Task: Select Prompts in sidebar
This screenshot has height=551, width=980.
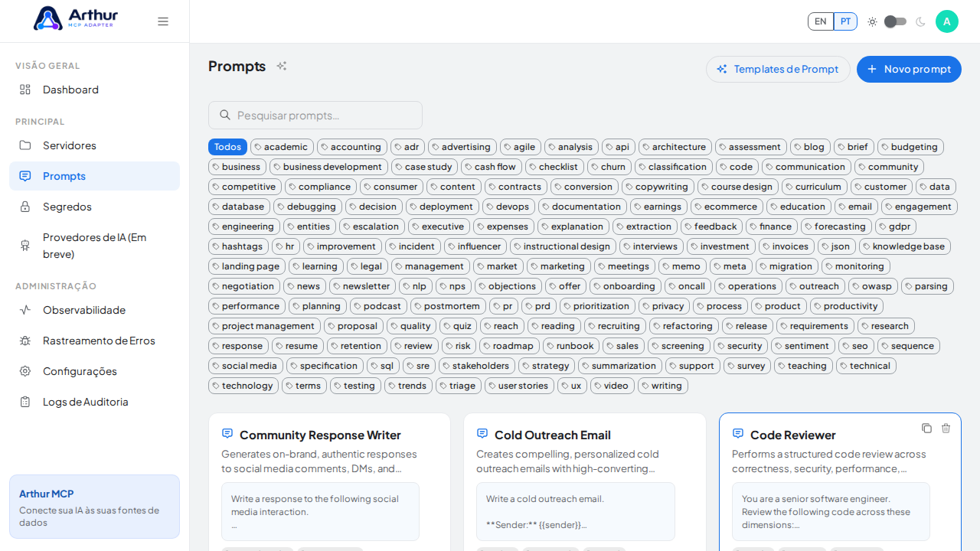Action: tap(94, 176)
